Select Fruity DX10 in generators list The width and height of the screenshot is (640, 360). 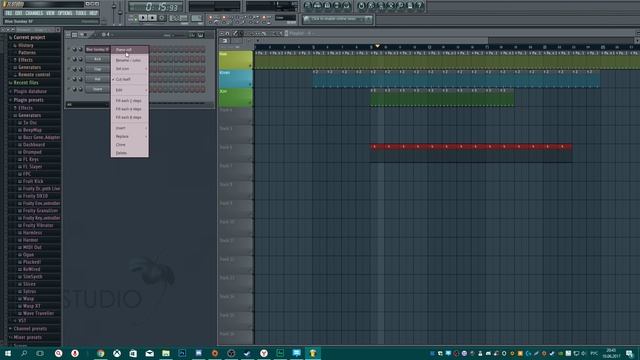35,196
